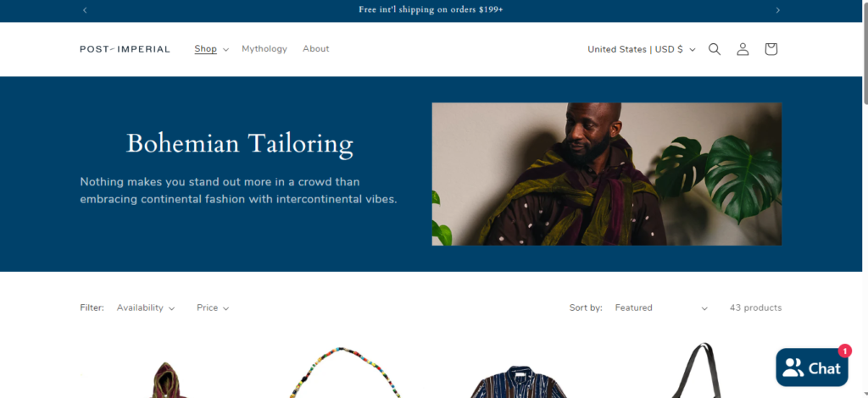Show previous announcement with left arrow
This screenshot has width=868, height=398.
[85, 10]
